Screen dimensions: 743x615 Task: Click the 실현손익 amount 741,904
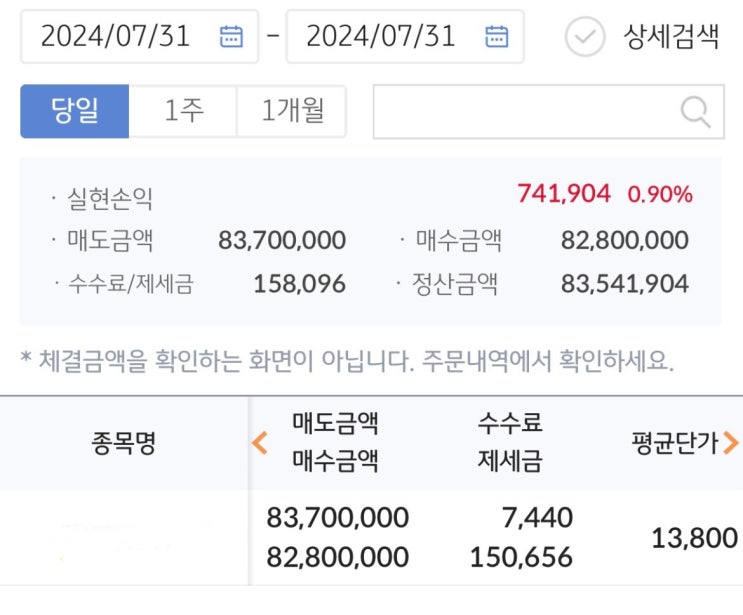563,194
